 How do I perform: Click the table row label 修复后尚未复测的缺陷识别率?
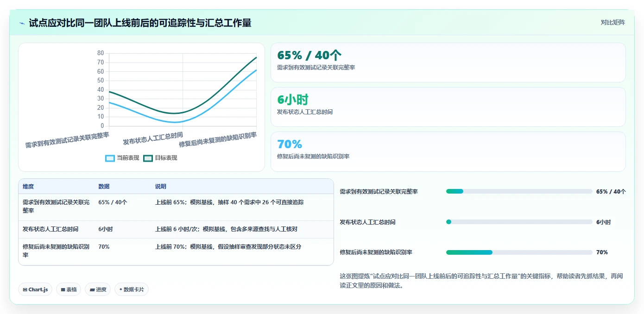click(56, 251)
